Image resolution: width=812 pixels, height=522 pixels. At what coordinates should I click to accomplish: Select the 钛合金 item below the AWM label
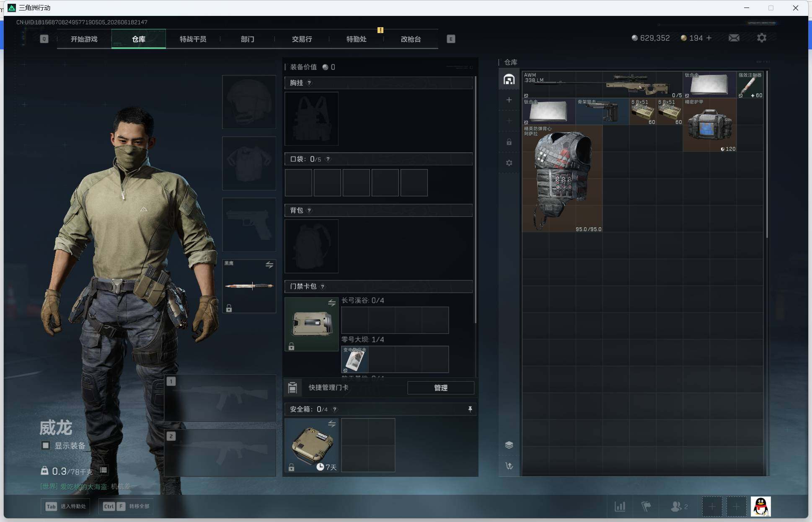click(548, 111)
